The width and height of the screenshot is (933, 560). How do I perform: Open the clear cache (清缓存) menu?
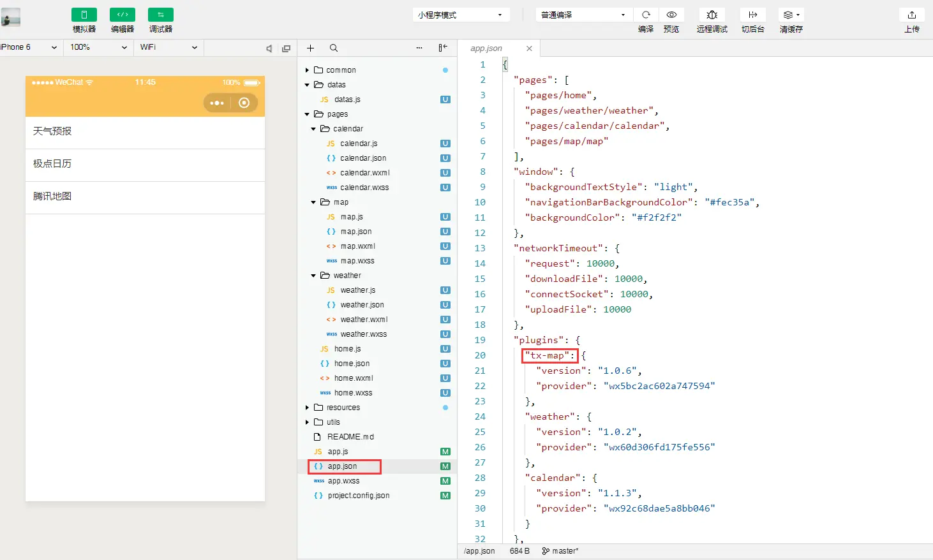pos(791,15)
